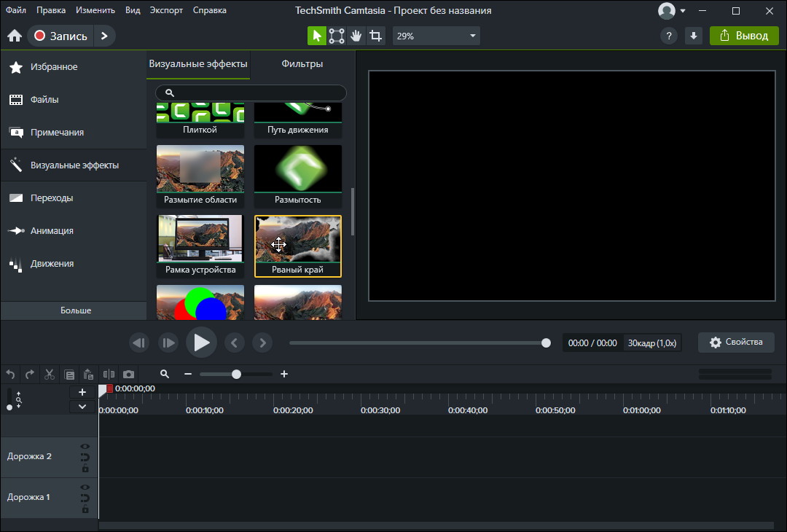The image size is (787, 532).
Task: Open the Экспорт menu
Action: pos(166,10)
